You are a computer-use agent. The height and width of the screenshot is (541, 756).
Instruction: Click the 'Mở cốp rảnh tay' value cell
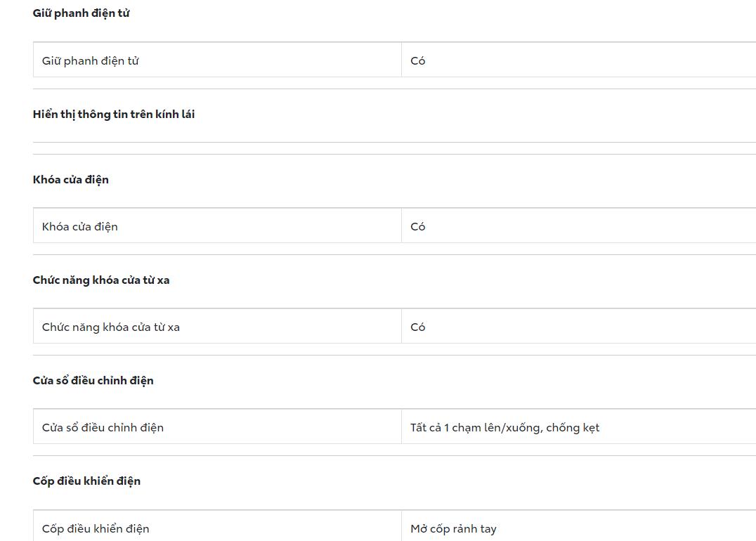point(453,529)
